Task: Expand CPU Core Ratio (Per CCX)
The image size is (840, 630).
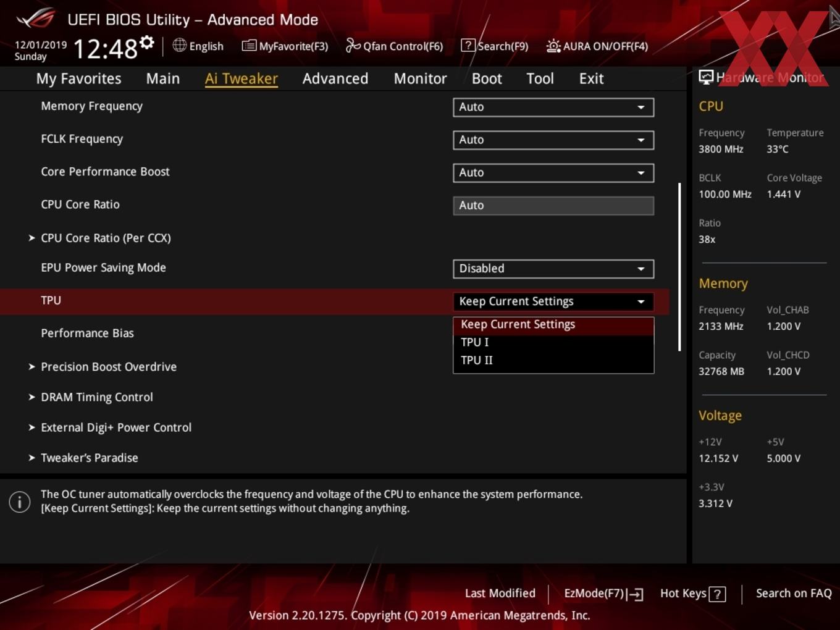Action: point(106,238)
